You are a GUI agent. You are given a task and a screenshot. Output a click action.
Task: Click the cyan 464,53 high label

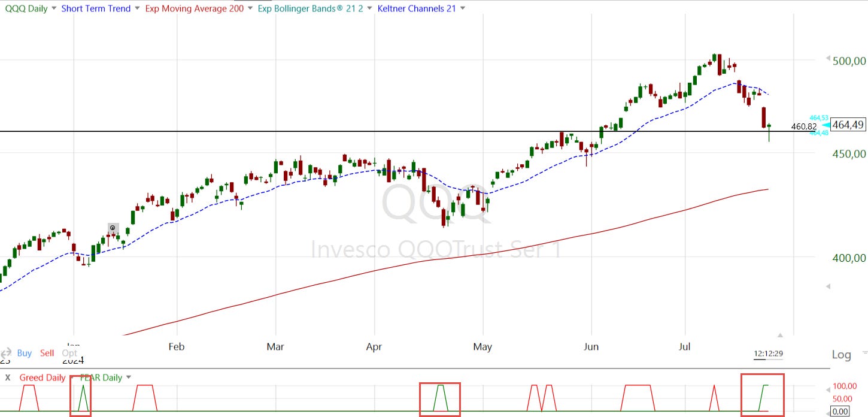click(x=818, y=118)
